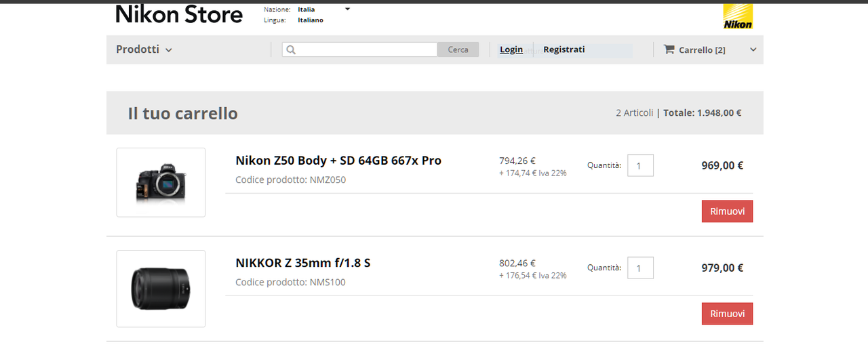Click the Il tuo carrello heading
Viewport: 868px width, 353px height.
pos(182,113)
